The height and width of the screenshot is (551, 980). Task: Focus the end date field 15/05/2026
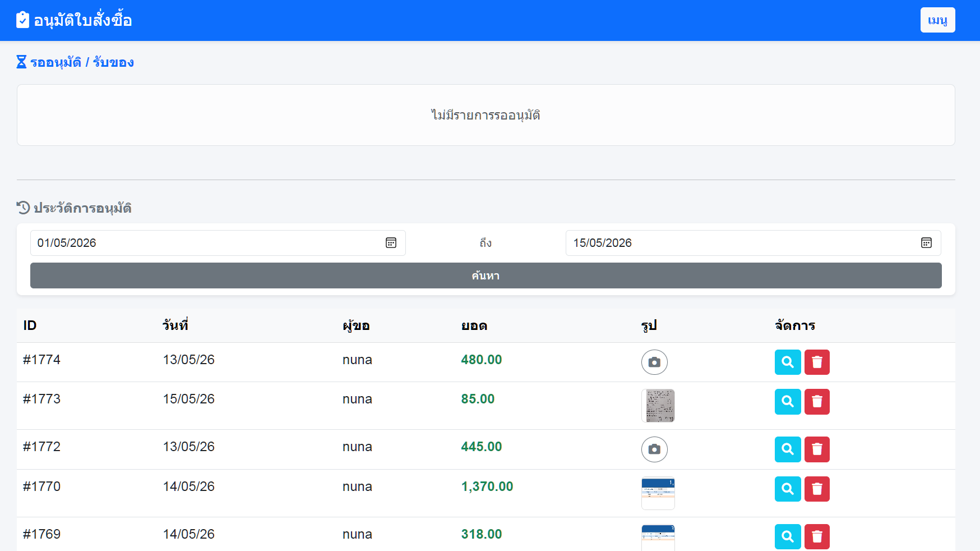[x=753, y=243]
